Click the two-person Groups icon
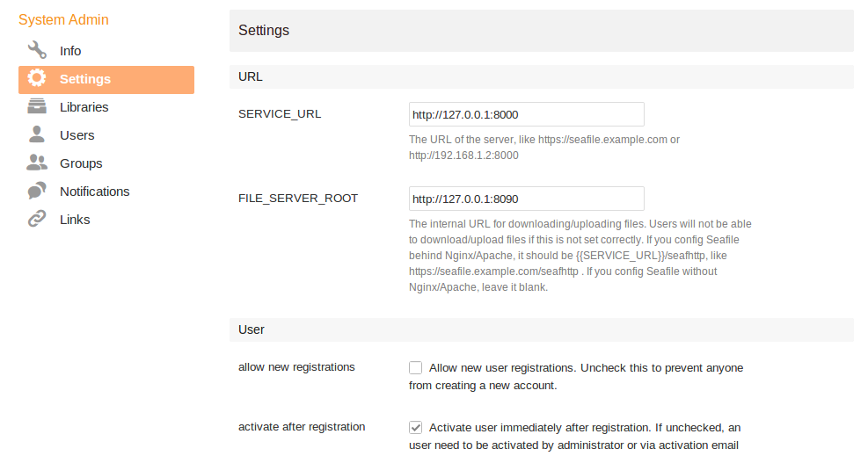Image resolution: width=868 pixels, height=456 pixels. [37, 163]
